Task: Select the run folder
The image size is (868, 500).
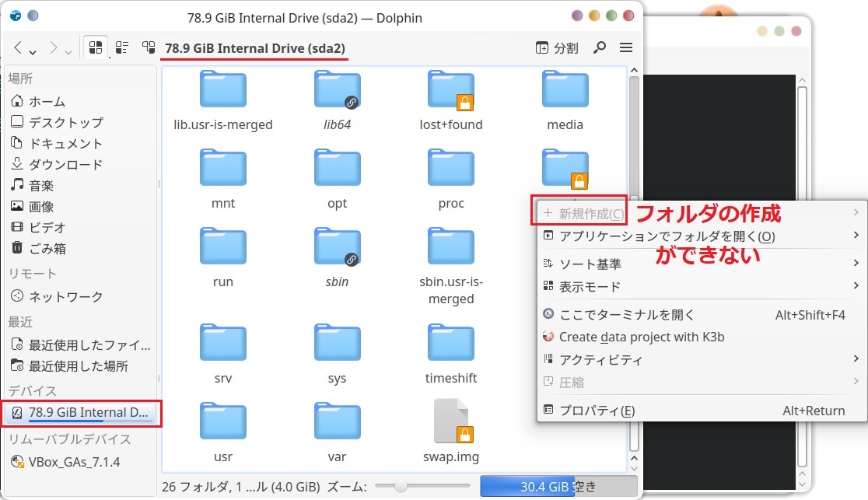Action: 223,257
